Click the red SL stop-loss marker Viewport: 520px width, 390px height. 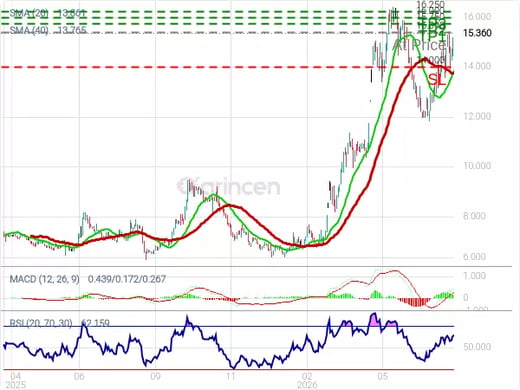pyautogui.click(x=437, y=80)
